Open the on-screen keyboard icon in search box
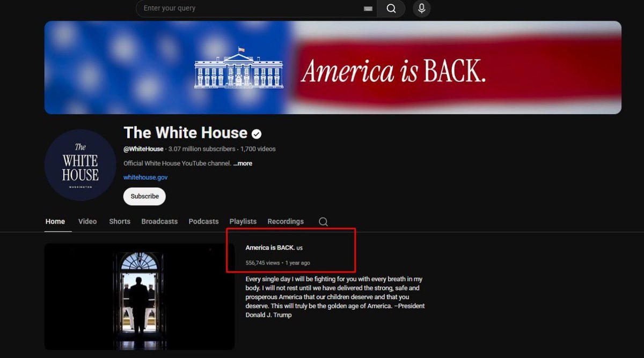Screen dimensions: 644x358 coord(368,9)
